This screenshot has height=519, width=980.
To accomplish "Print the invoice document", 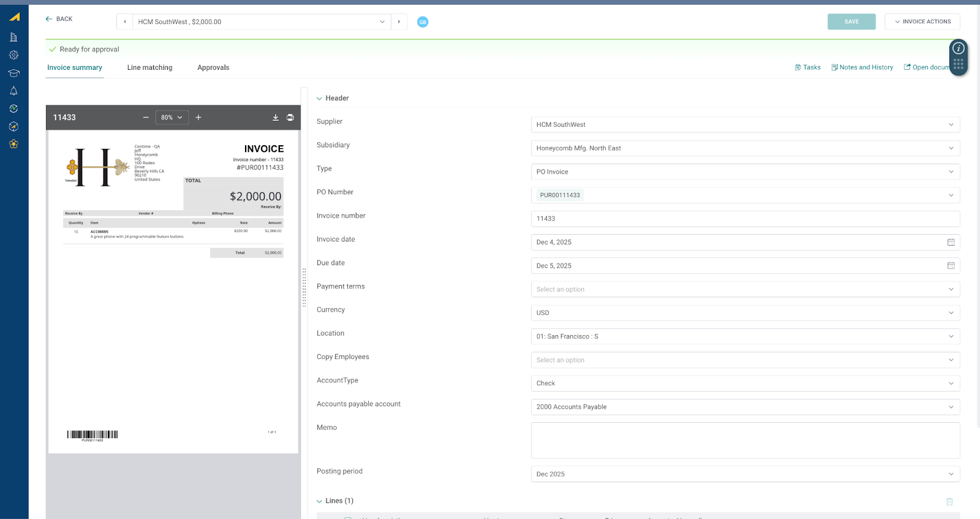I will pos(290,118).
